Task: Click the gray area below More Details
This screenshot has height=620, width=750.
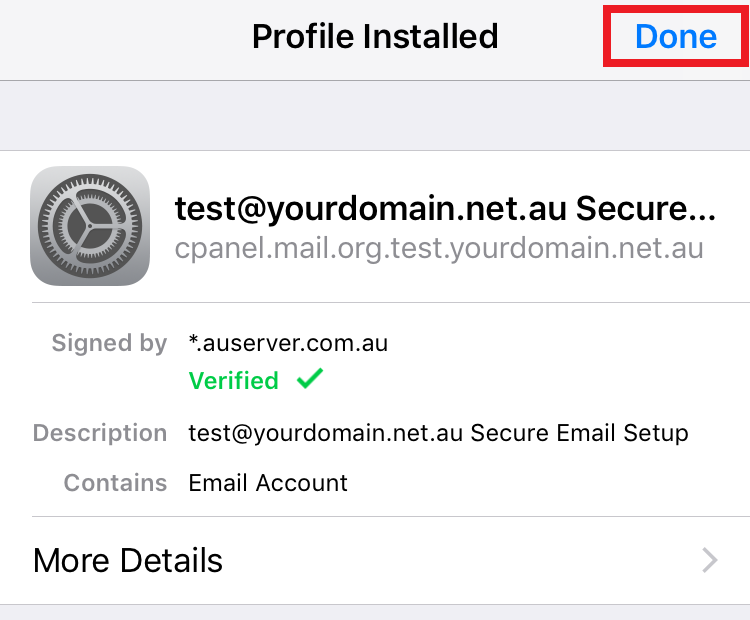Action: click(x=375, y=612)
